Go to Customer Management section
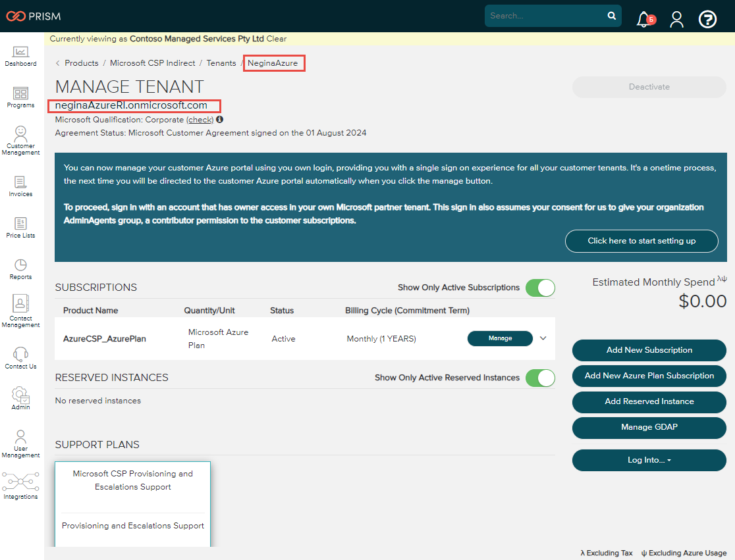The image size is (735, 560). pyautogui.click(x=20, y=134)
